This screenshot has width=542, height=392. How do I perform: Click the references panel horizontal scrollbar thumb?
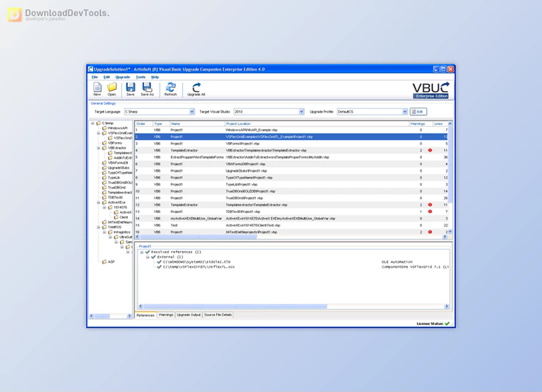click(x=235, y=306)
